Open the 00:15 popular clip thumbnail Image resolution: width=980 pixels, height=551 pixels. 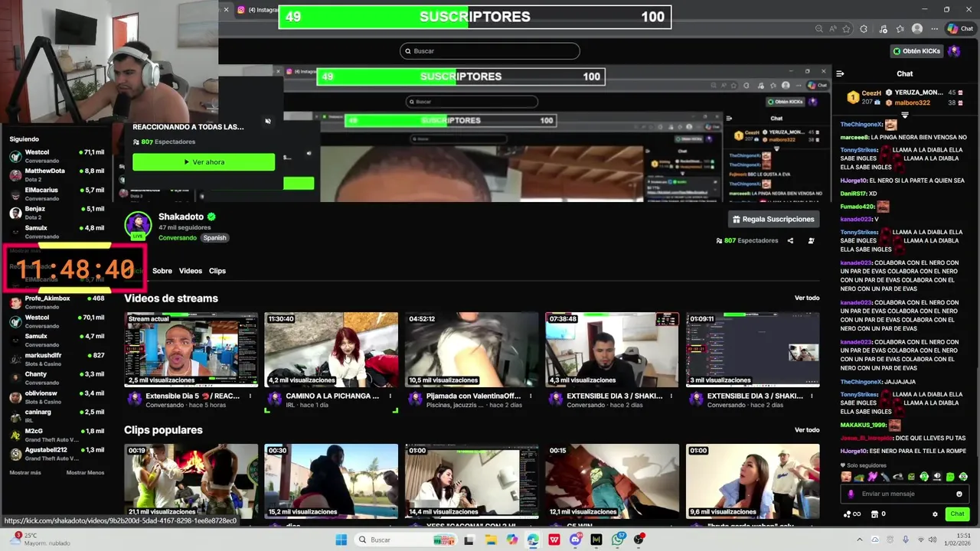pos(612,481)
